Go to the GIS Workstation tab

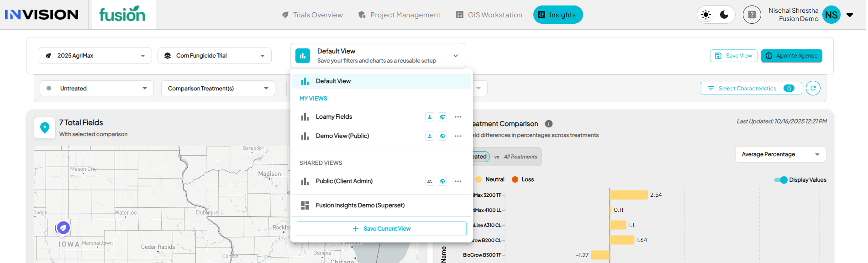(x=489, y=15)
